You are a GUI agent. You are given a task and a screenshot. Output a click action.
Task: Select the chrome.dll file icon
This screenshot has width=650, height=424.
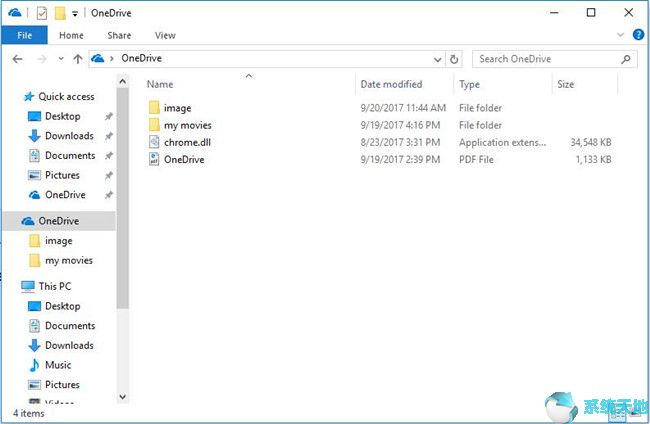click(x=154, y=142)
